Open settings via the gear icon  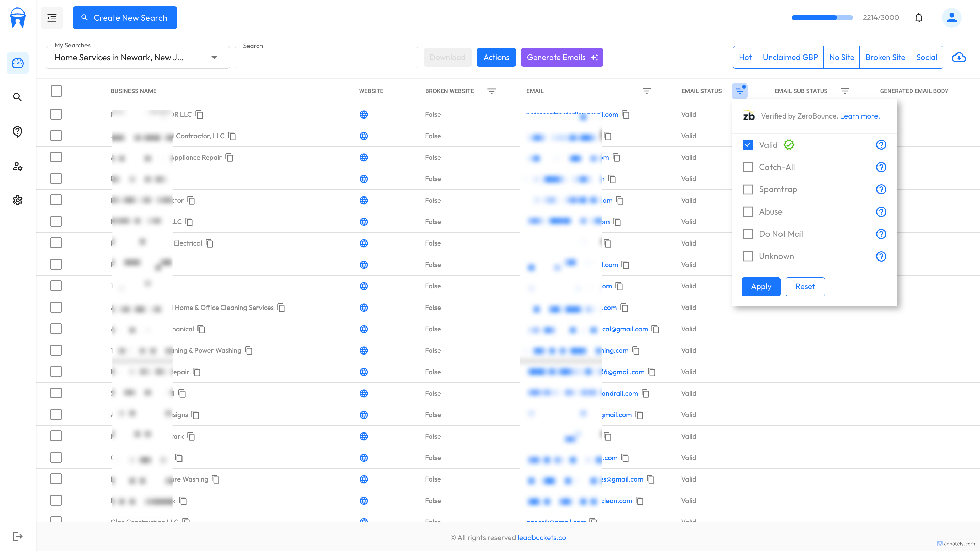17,200
